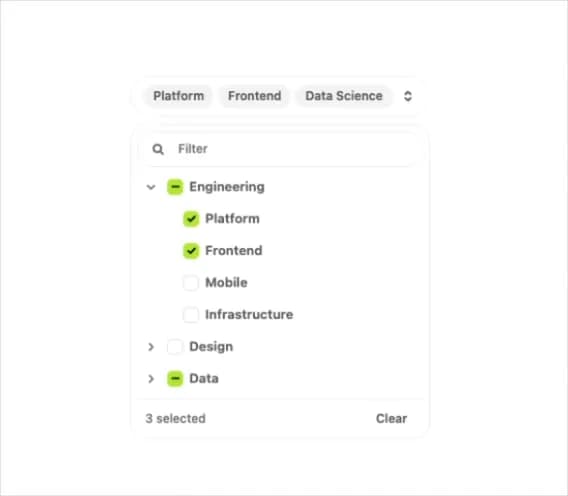
Task: Toggle the Data partial checkbox
Action: point(175,379)
